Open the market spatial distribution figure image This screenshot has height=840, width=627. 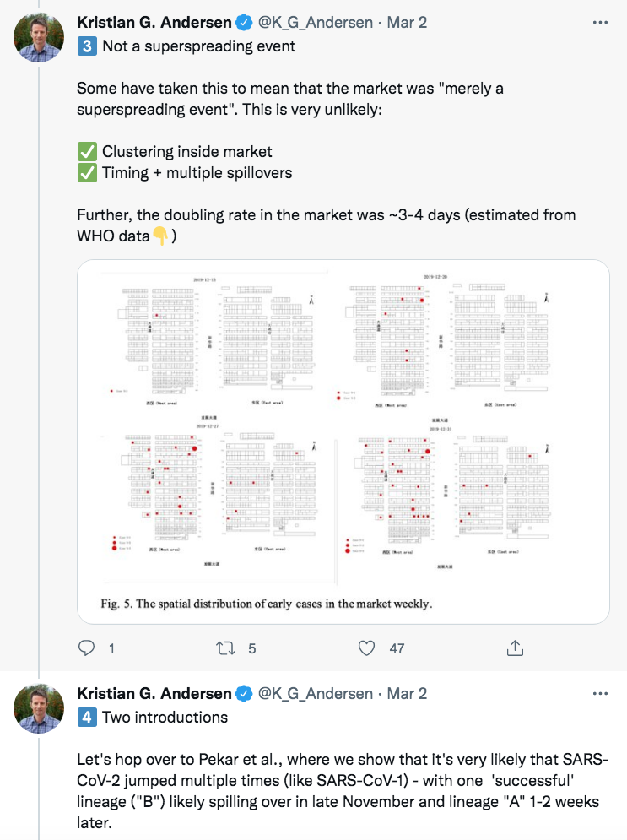pyautogui.click(x=343, y=442)
